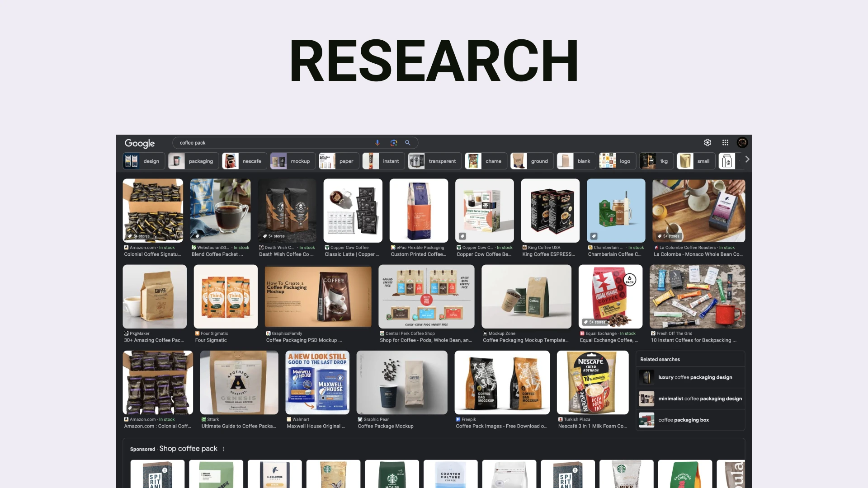Click the account profile avatar
The image size is (868, 488).
coord(742,143)
